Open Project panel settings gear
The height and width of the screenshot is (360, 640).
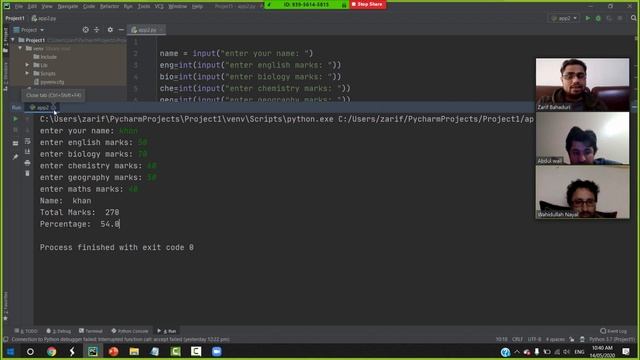point(110,30)
